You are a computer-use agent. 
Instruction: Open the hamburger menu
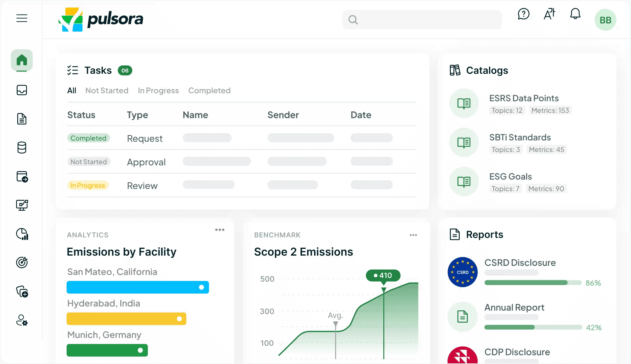click(22, 18)
